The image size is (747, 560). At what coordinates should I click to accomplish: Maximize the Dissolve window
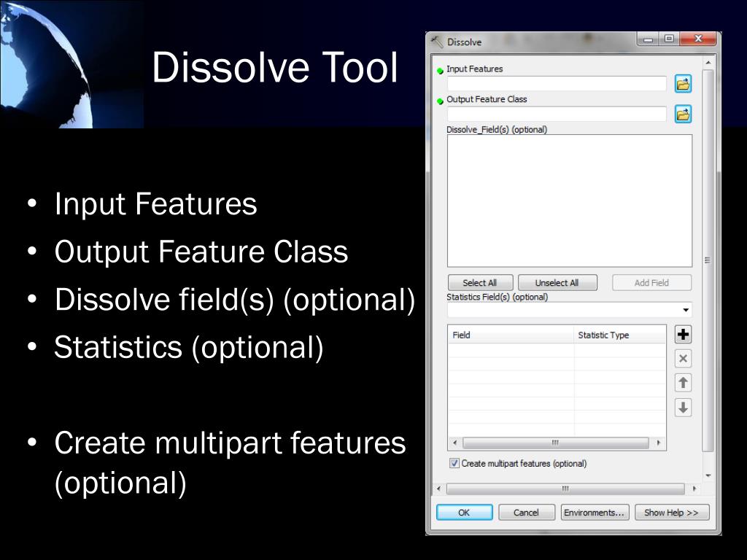tap(669, 39)
